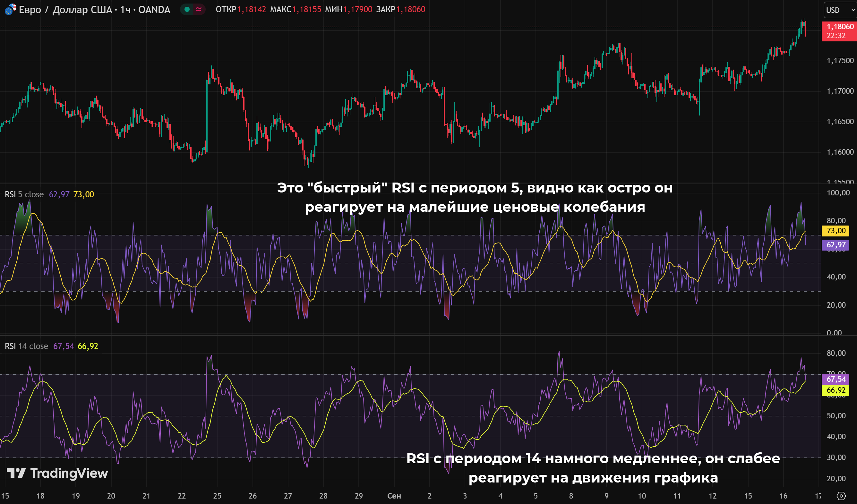Screen dimensions: 857x504
Task: Click the purple 62,97 RSI scale label
Action: point(836,245)
